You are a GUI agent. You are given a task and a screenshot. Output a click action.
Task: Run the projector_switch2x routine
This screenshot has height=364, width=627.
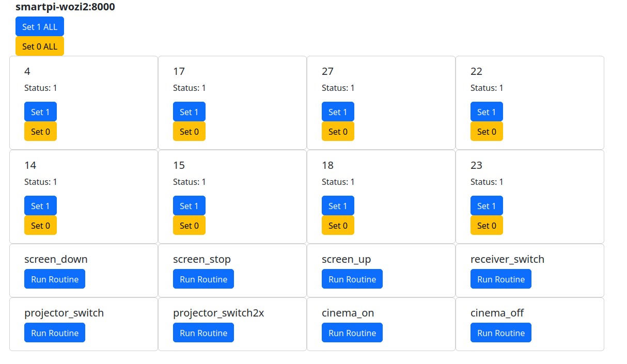point(203,333)
